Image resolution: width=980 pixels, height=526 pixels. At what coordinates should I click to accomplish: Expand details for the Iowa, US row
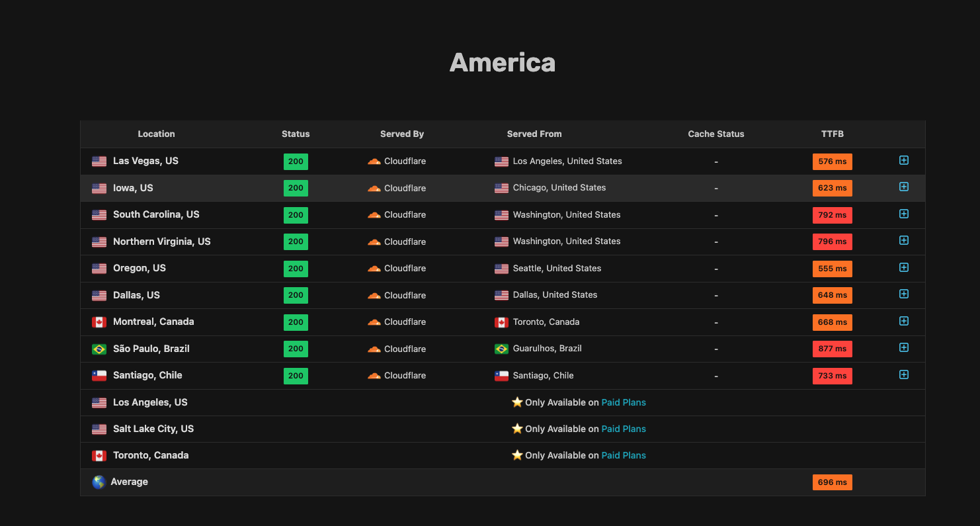pyautogui.click(x=904, y=187)
